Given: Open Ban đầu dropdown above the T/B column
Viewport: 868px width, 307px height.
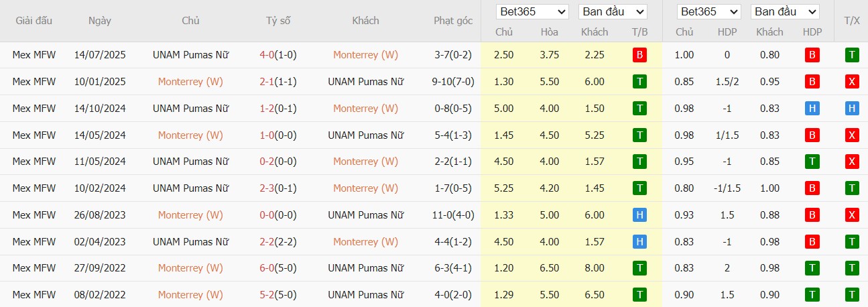Looking at the screenshot, I should click(613, 11).
